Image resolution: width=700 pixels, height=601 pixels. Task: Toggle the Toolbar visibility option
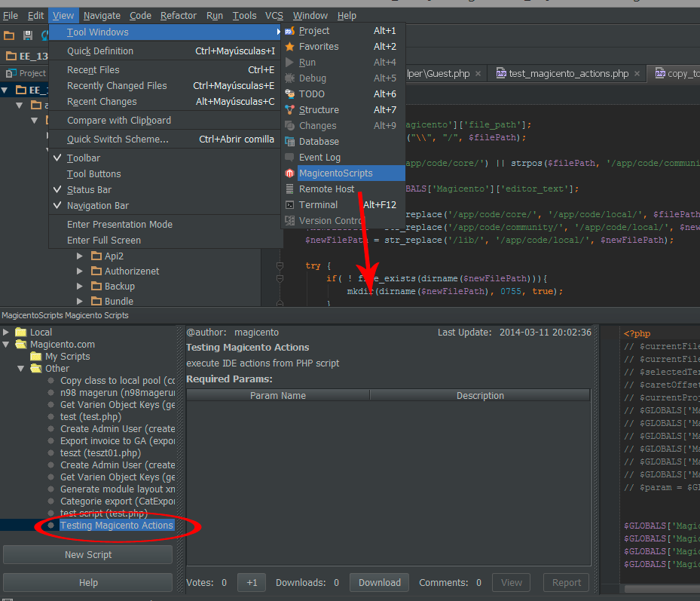(x=165, y=158)
